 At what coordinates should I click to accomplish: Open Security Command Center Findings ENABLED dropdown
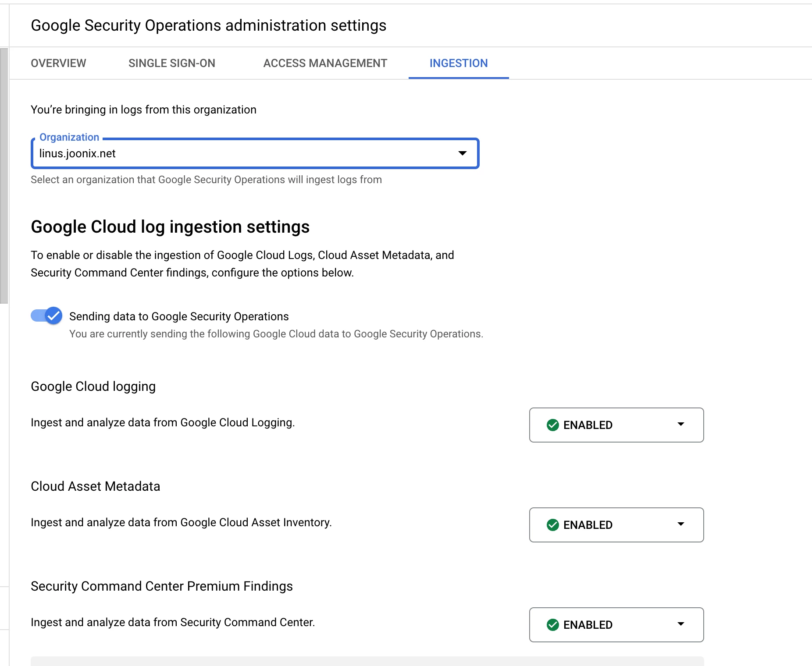coord(616,625)
